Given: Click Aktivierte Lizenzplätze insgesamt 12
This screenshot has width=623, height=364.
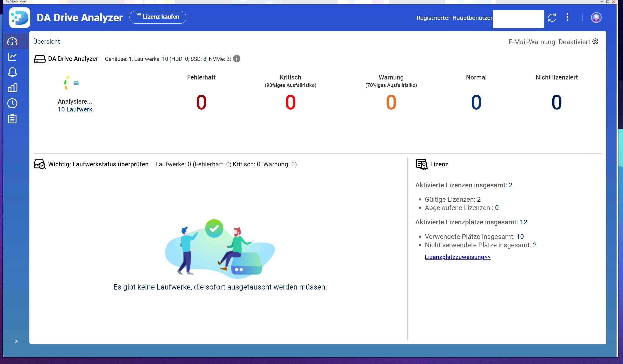Looking at the screenshot, I should coord(471,222).
